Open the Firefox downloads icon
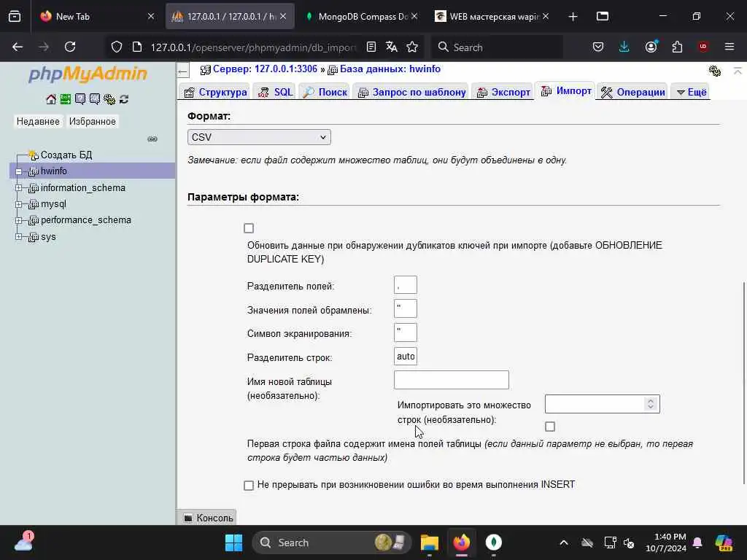747x560 pixels. 624,47
